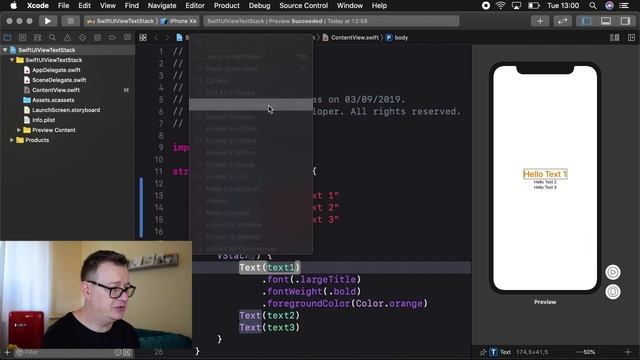Expand the Products folder
This screenshot has width=640, height=360.
pyautogui.click(x=12, y=140)
